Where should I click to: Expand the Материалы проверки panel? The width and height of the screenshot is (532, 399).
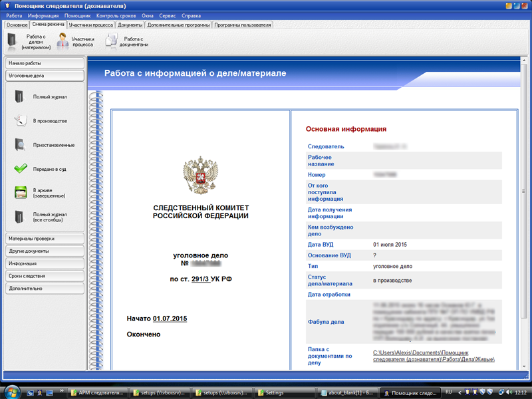coord(44,239)
